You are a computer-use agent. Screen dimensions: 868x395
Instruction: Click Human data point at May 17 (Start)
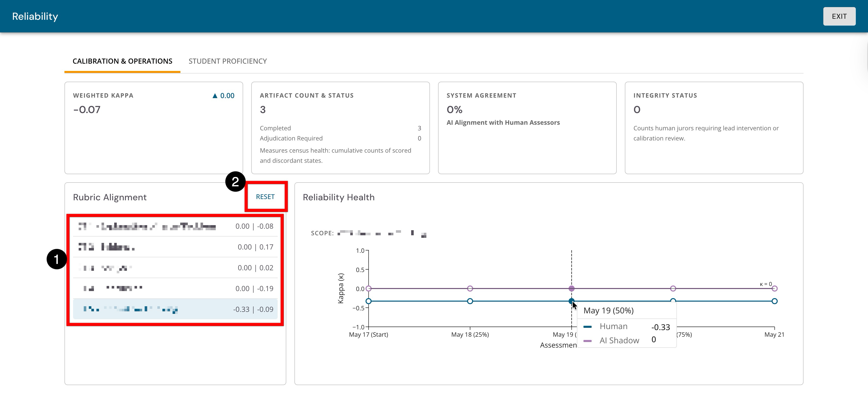pos(368,301)
